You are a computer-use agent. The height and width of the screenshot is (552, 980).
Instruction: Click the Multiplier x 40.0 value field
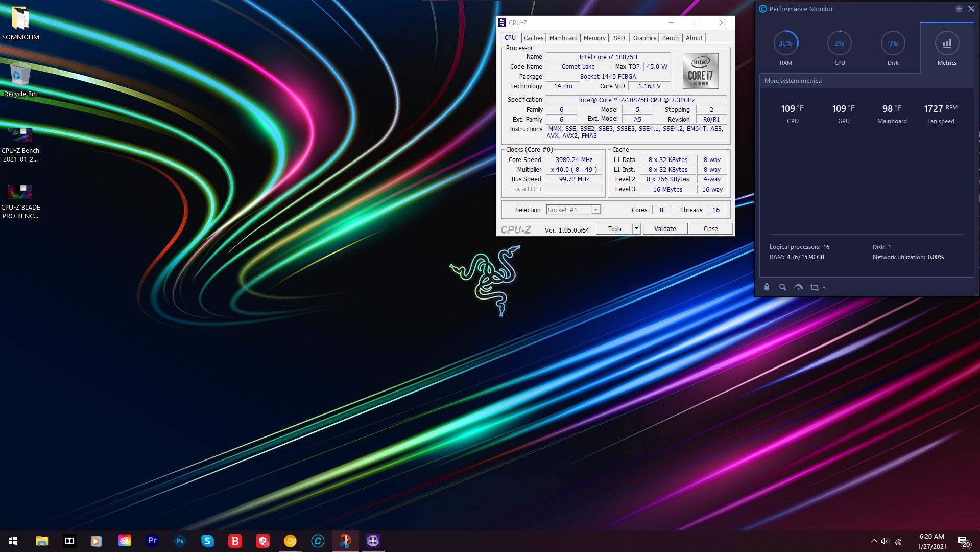pyautogui.click(x=574, y=170)
